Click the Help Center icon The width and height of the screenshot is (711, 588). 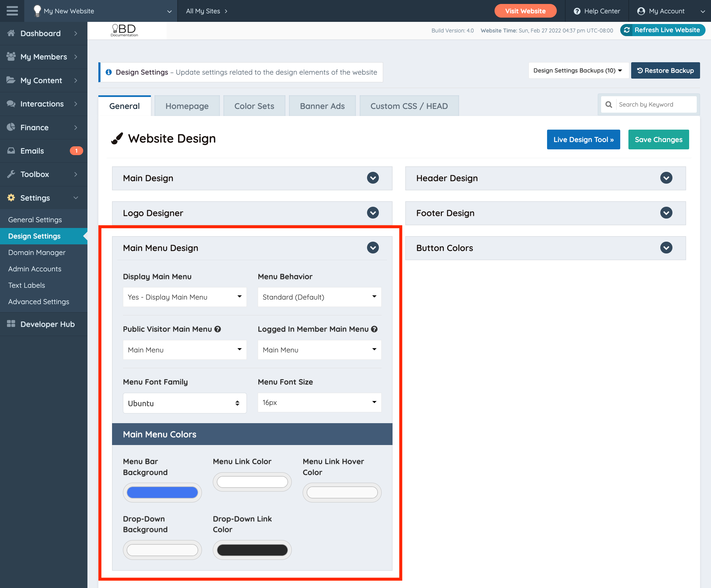(x=577, y=11)
